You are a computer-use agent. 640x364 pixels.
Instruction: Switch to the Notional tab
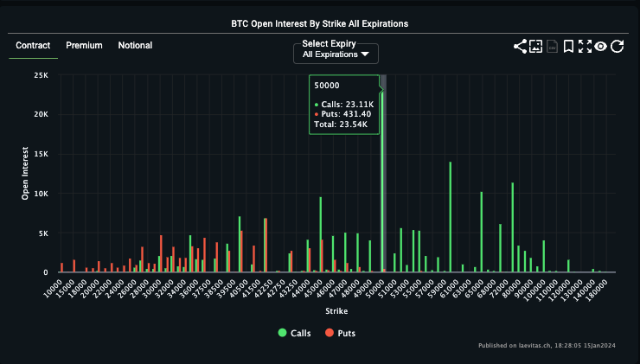[x=135, y=46]
